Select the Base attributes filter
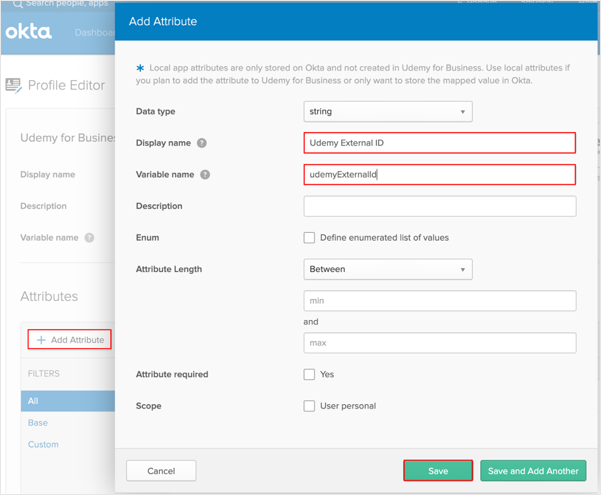The image size is (601, 495). [38, 422]
